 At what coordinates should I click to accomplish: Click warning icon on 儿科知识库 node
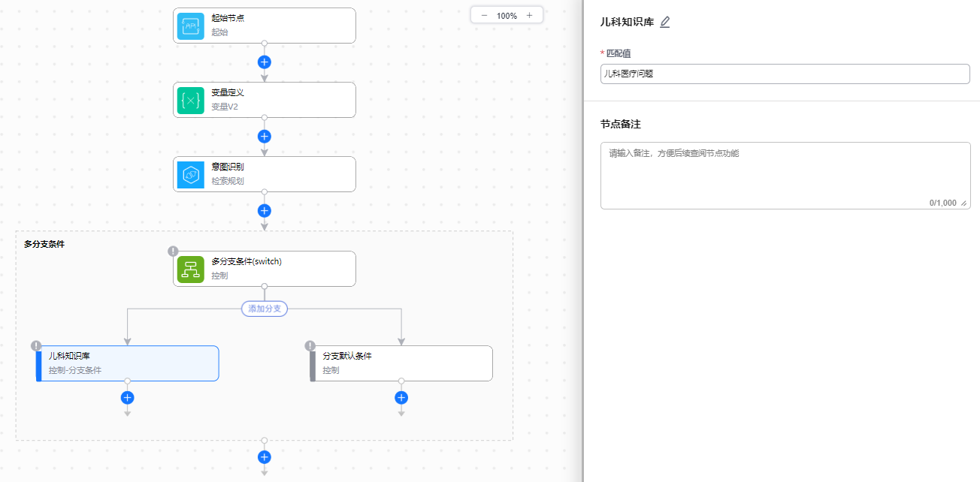pyautogui.click(x=36, y=345)
